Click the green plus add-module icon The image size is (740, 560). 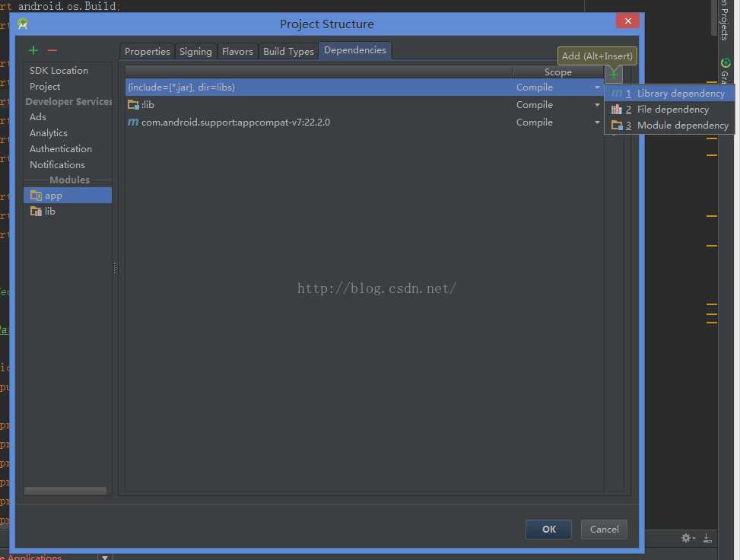click(33, 50)
